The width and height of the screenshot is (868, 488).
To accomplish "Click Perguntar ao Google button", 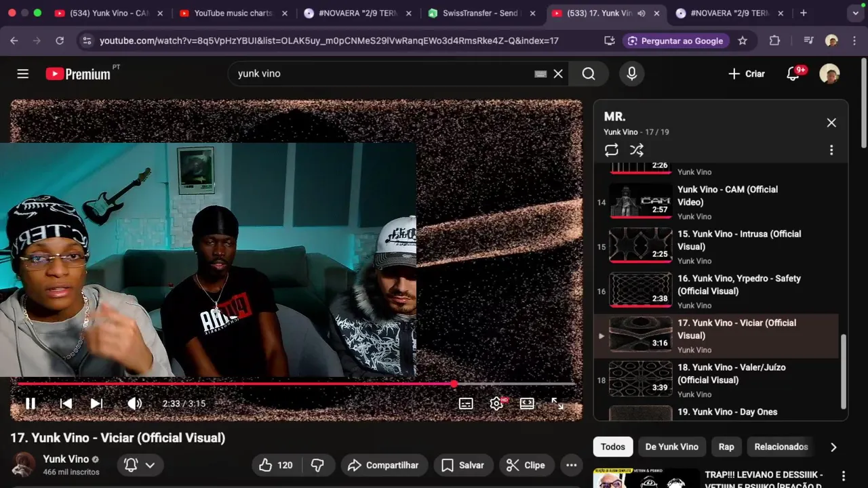I will pyautogui.click(x=675, y=41).
